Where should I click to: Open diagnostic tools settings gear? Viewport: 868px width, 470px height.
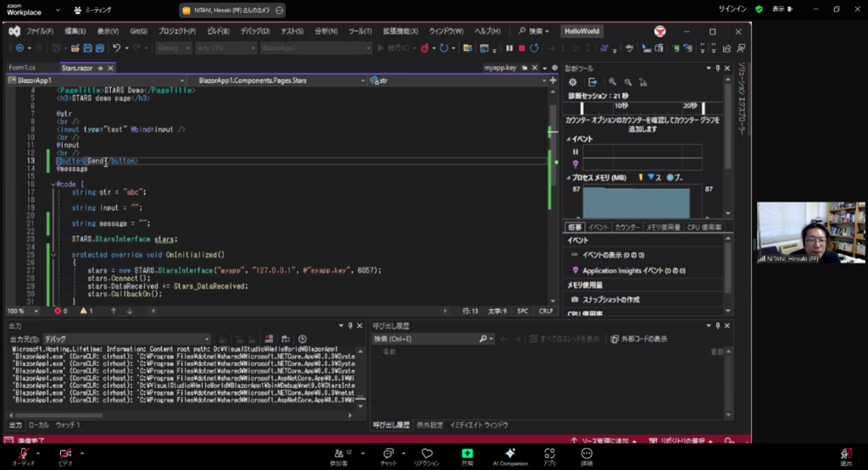(x=573, y=82)
